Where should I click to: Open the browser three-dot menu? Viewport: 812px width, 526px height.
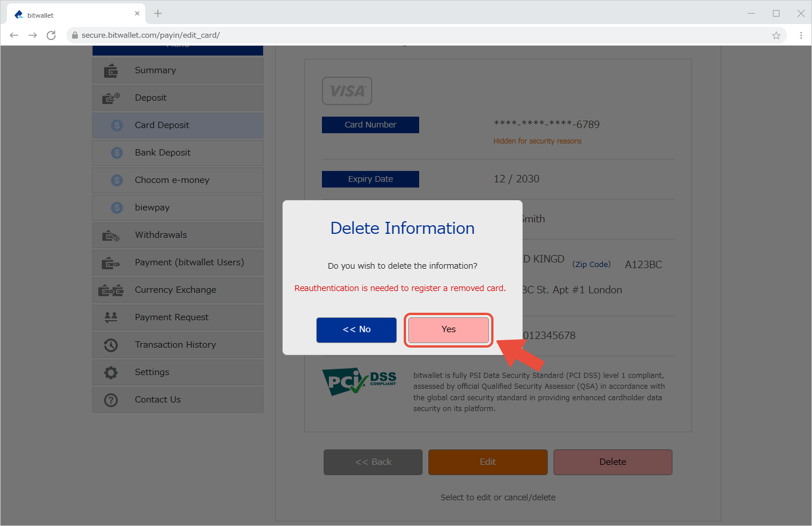(801, 35)
